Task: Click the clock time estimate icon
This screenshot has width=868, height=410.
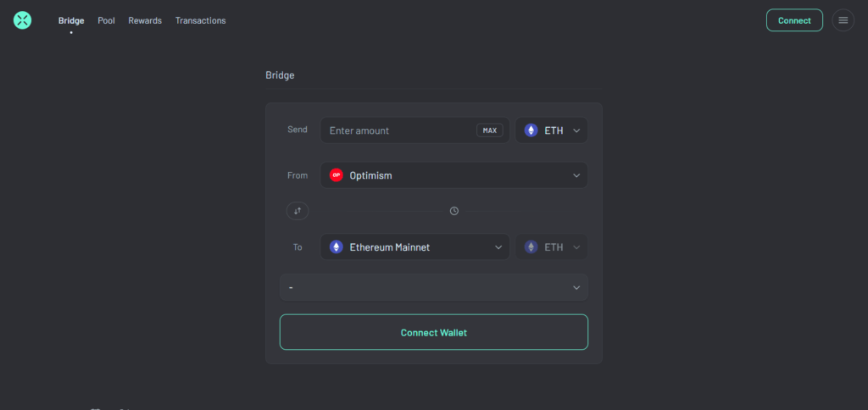Action: 454,211
